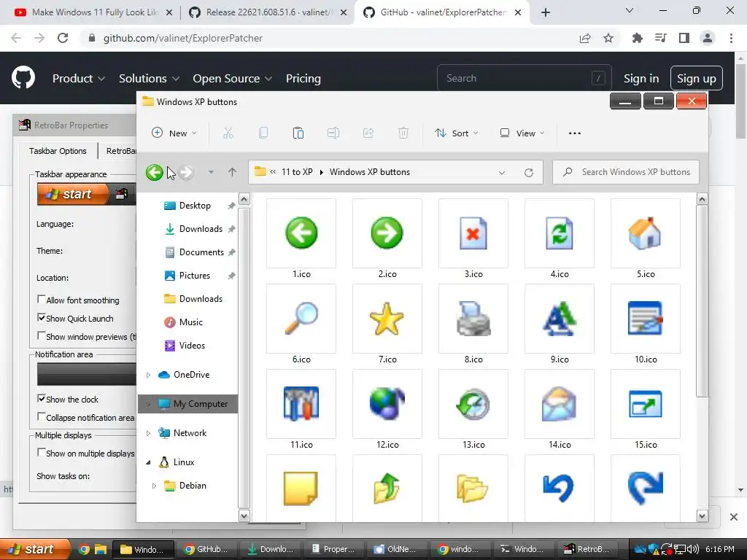Image resolution: width=747 pixels, height=560 pixels.
Task: Collapse the Linux tree node
Action: point(148,462)
